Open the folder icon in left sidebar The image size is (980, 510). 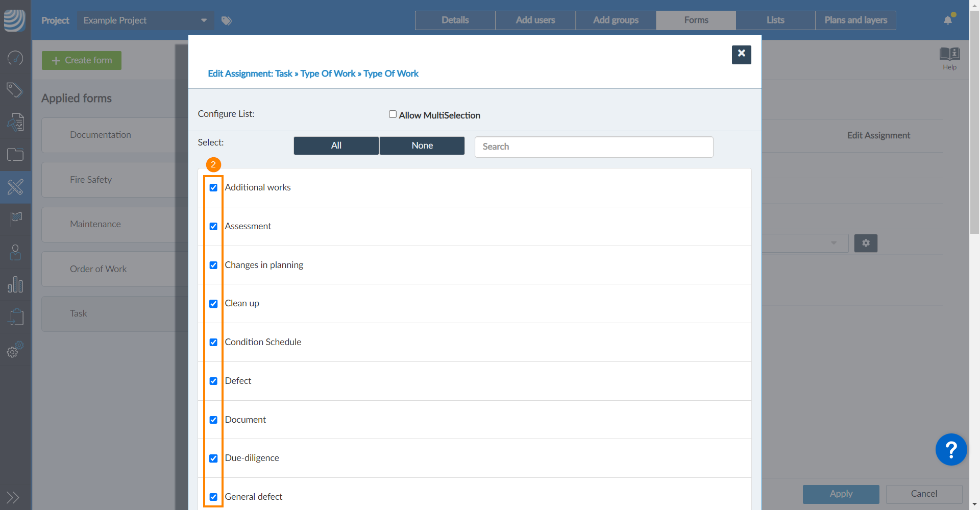[x=15, y=155]
